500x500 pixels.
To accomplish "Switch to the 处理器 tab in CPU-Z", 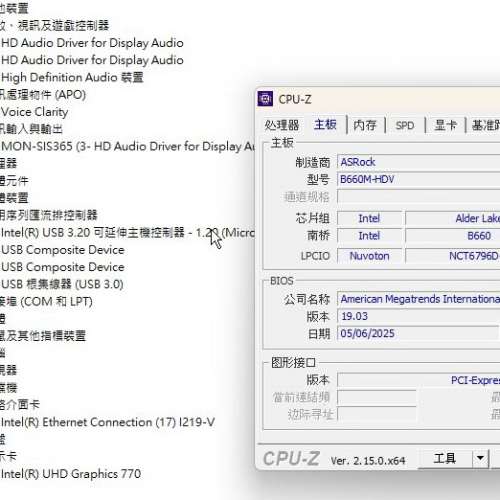I will tap(282, 125).
